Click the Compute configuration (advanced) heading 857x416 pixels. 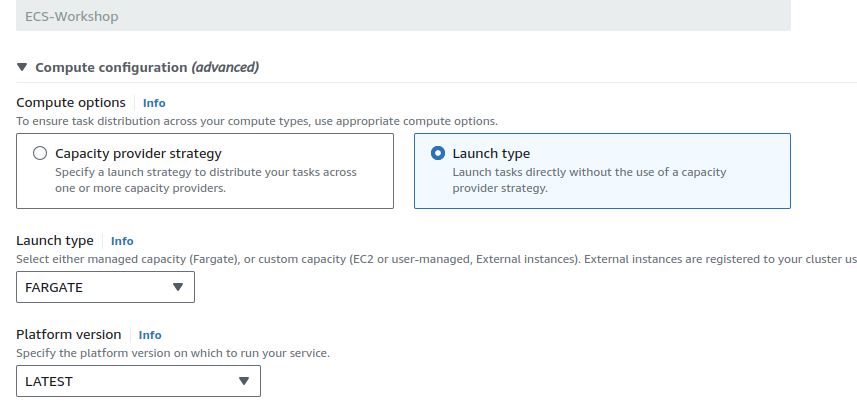point(147,68)
